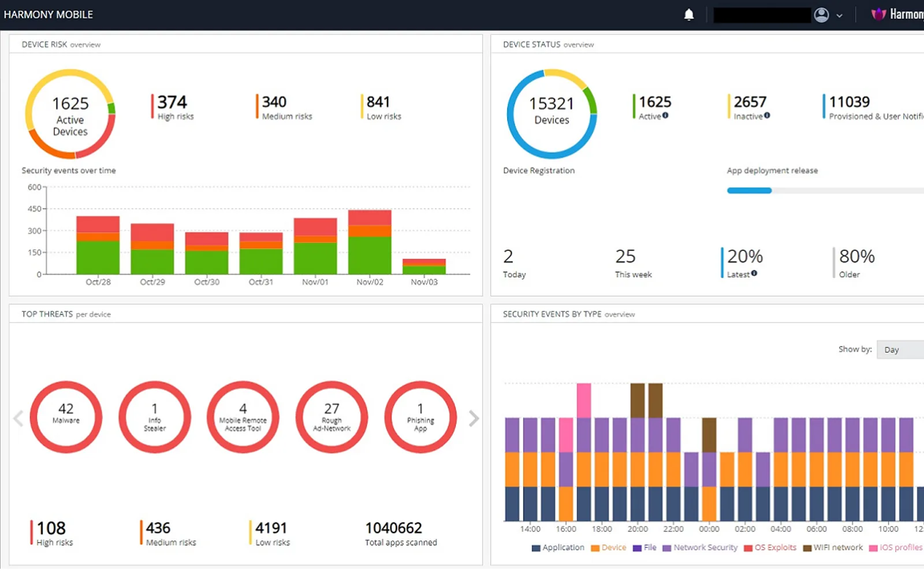
Task: Click the 15321 Devices donut chart
Action: click(x=552, y=114)
